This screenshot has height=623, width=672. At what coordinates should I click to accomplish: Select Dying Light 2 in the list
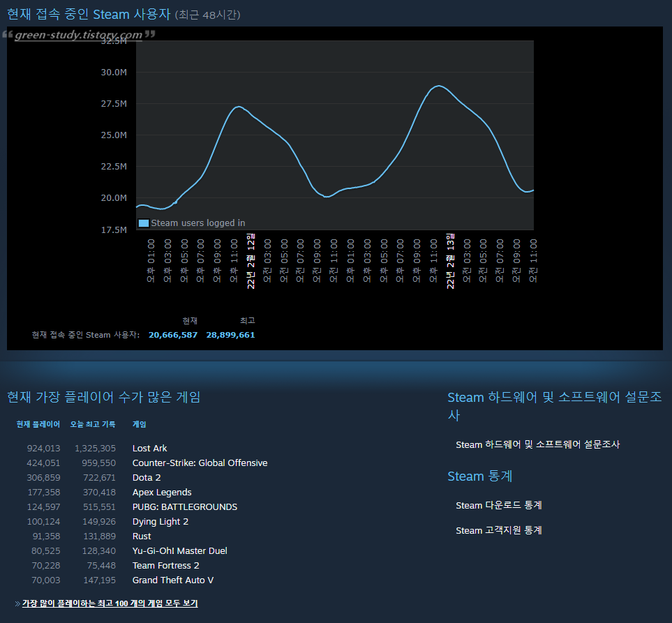[x=160, y=521]
